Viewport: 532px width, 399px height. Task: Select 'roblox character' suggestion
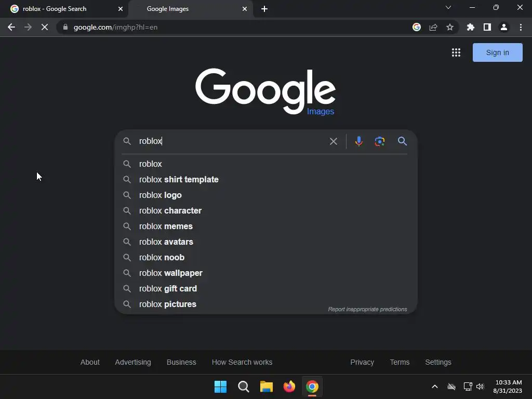(265, 211)
